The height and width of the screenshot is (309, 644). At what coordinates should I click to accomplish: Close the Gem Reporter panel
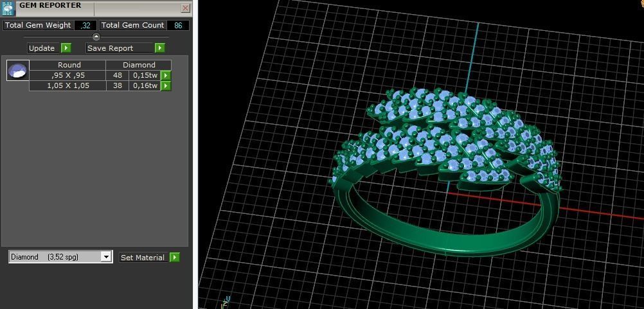point(186,8)
